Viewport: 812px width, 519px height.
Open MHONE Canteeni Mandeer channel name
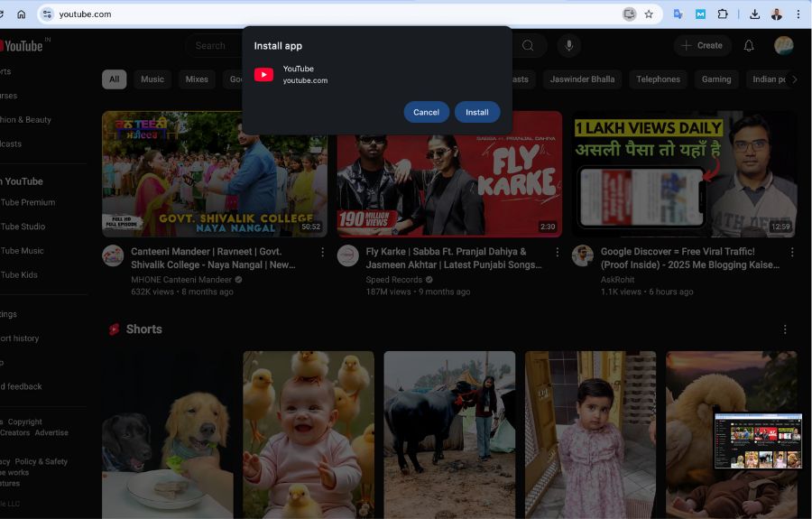181,280
